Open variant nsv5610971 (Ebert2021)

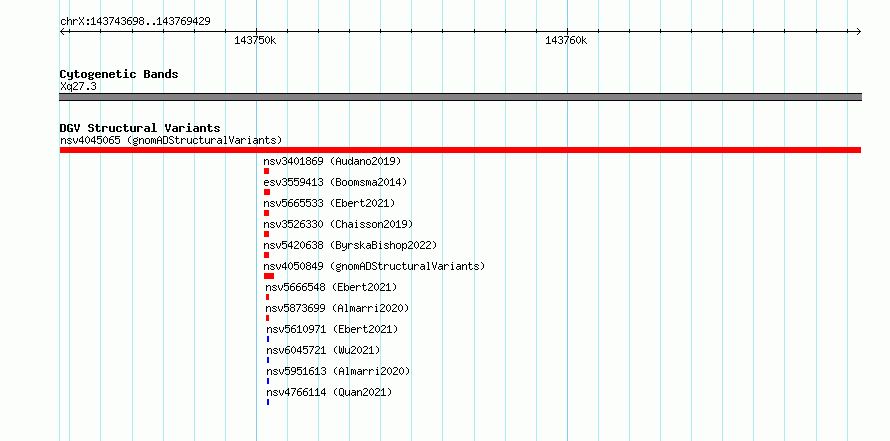tap(333, 329)
